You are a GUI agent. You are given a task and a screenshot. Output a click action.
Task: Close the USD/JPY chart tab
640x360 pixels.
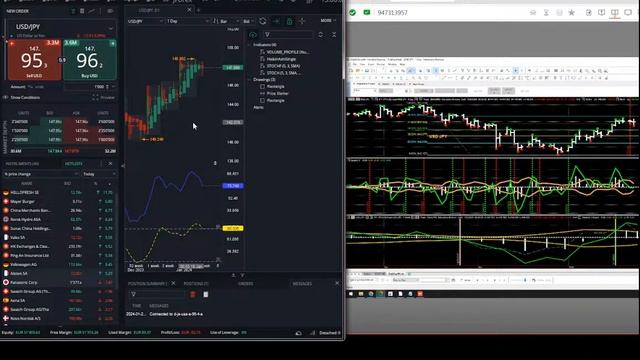(189, 10)
